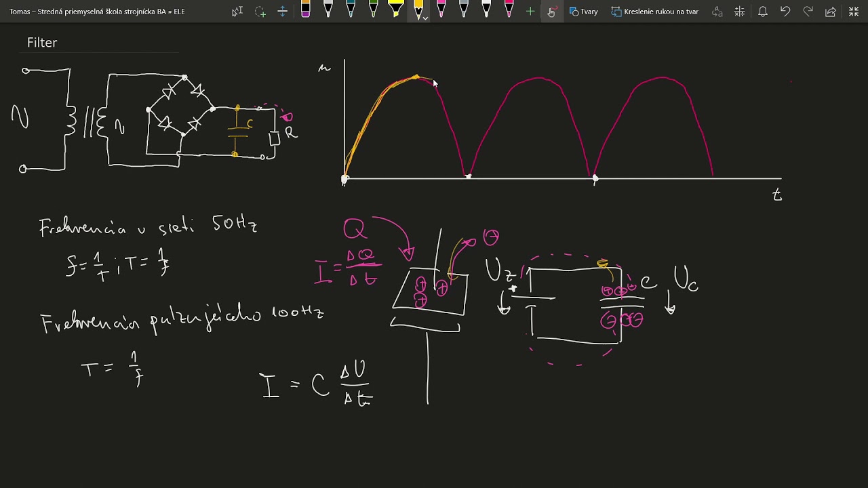
Task: Click the notebook title in the title bar
Action: 97,12
